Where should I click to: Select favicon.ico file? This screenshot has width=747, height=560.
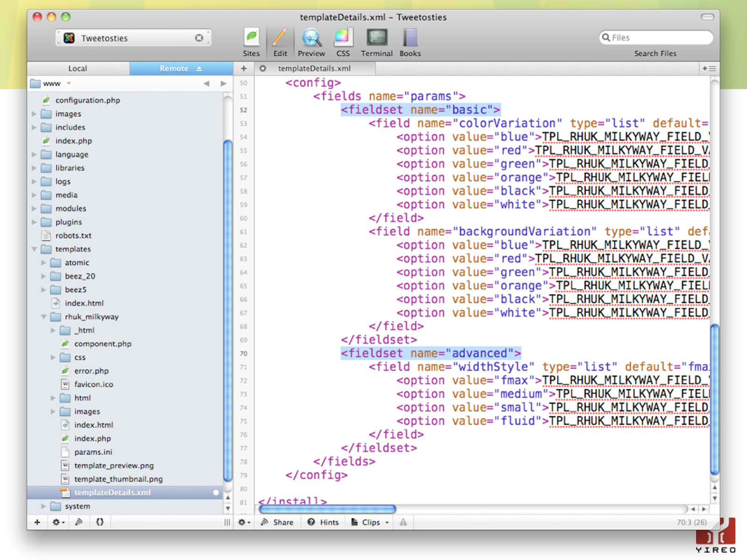(93, 385)
